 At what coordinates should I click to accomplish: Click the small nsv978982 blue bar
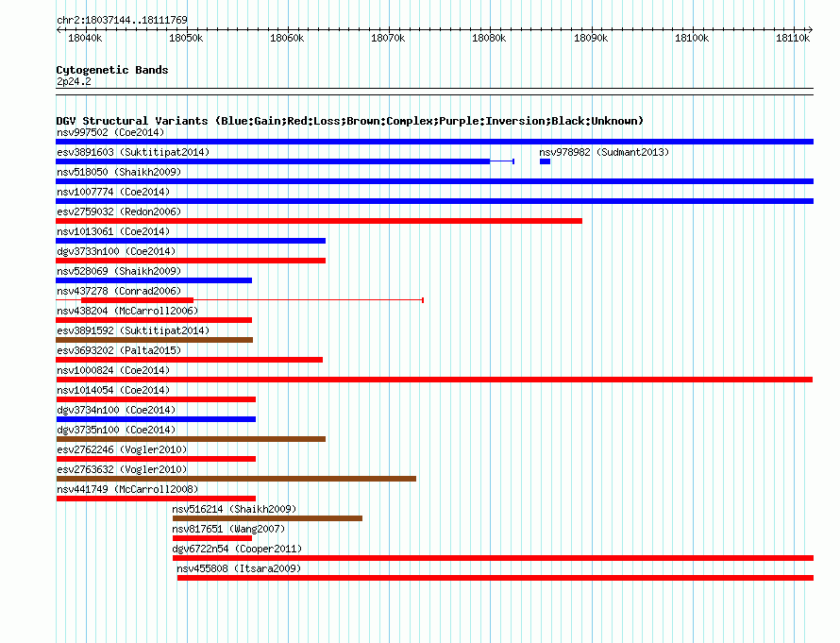tap(545, 161)
